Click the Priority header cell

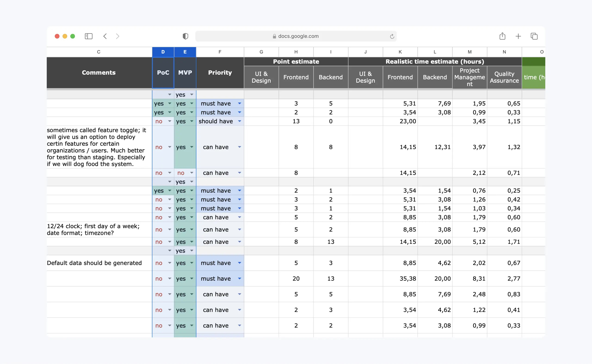pos(220,73)
